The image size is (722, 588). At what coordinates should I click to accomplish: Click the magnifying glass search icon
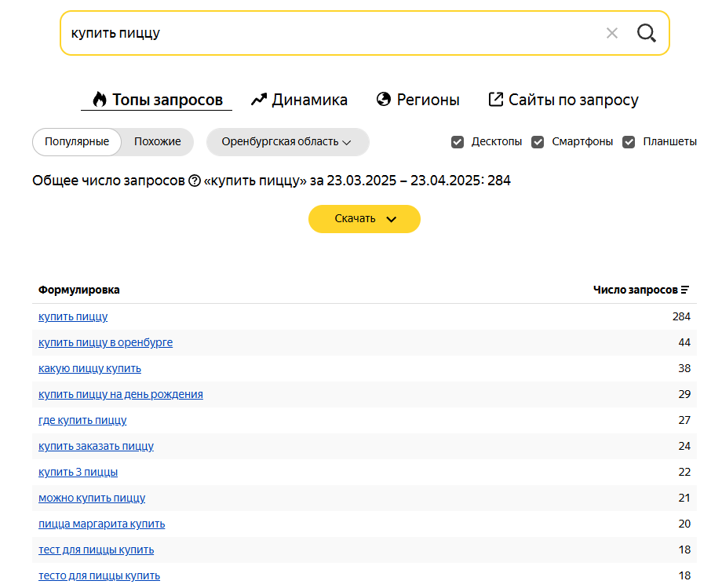[646, 33]
